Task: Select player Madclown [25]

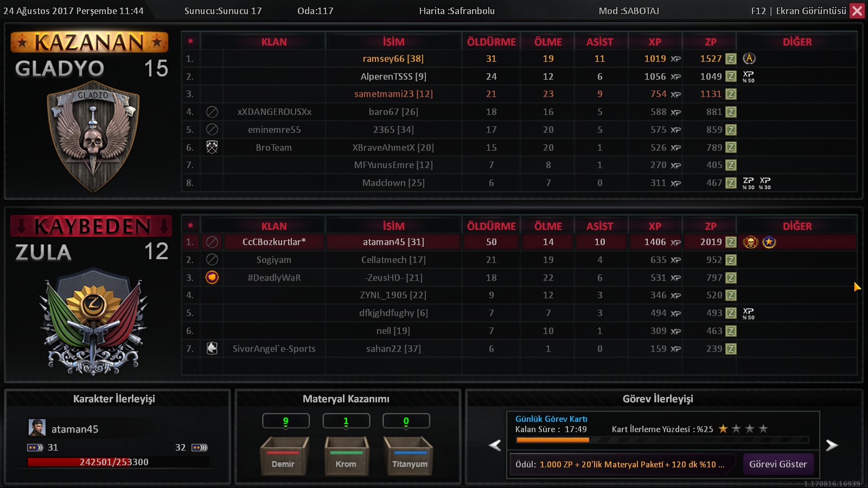Action: pos(393,183)
